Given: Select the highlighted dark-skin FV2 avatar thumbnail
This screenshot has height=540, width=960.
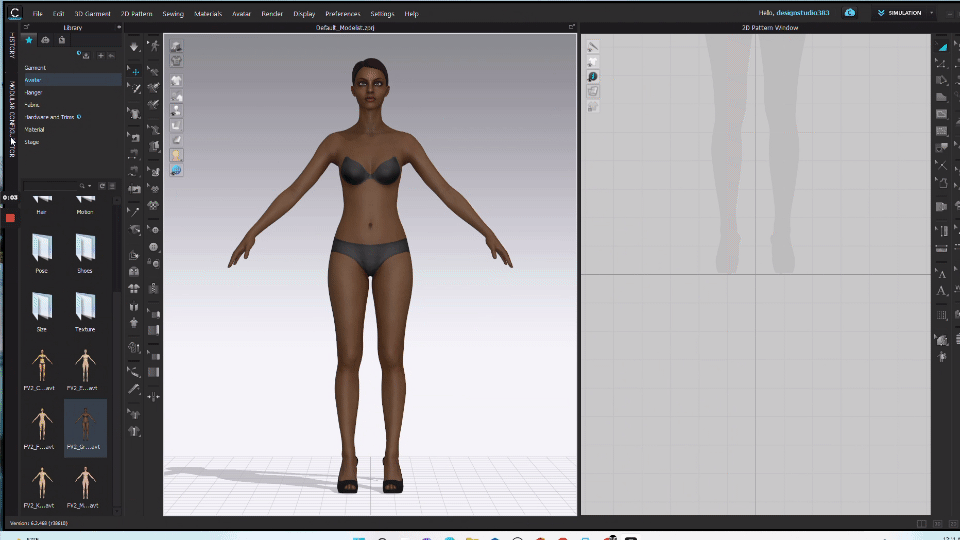Looking at the screenshot, I should 85,428.
